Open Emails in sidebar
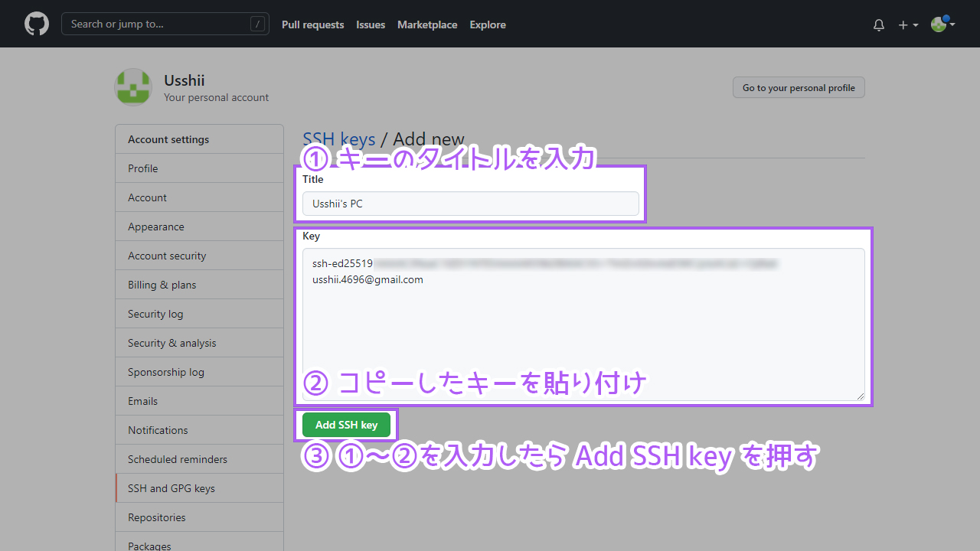Viewport: 980px width, 551px height. (199, 401)
